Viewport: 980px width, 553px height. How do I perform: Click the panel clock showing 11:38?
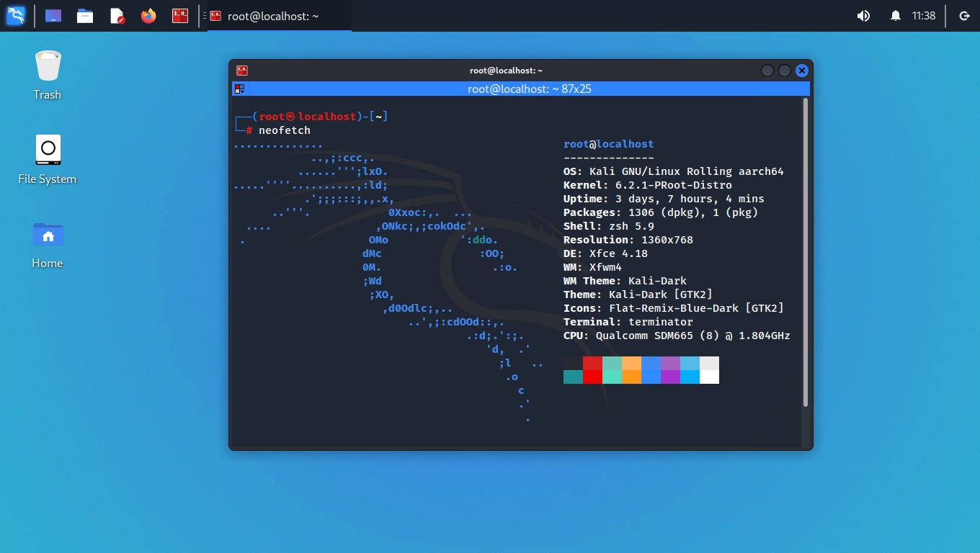click(x=924, y=16)
